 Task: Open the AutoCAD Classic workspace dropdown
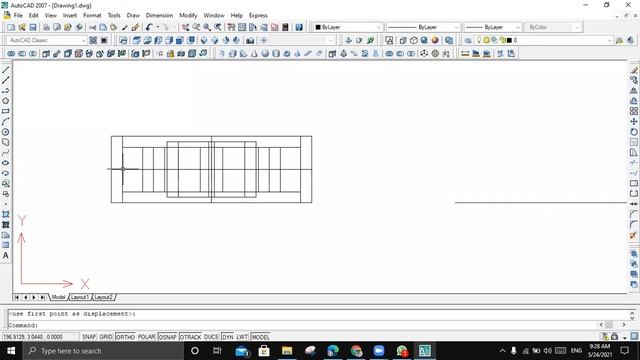point(47,40)
